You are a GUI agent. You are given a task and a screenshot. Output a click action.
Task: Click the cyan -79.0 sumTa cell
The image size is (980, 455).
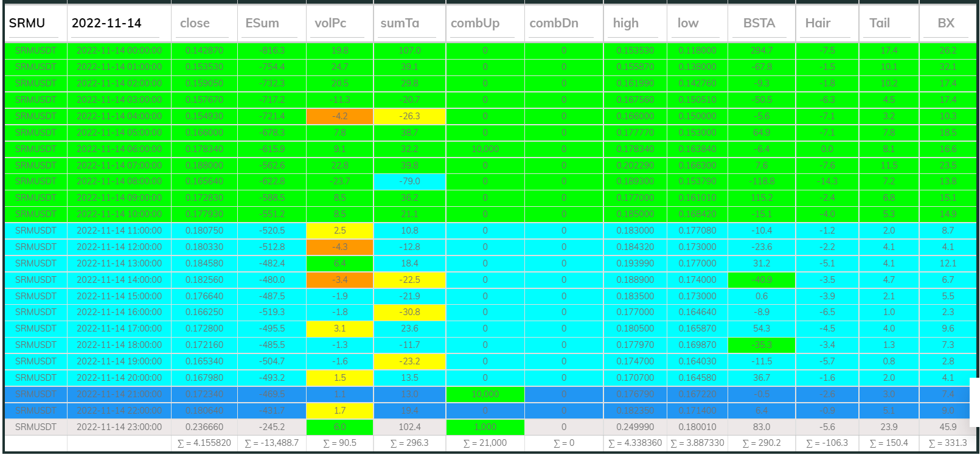[409, 181]
